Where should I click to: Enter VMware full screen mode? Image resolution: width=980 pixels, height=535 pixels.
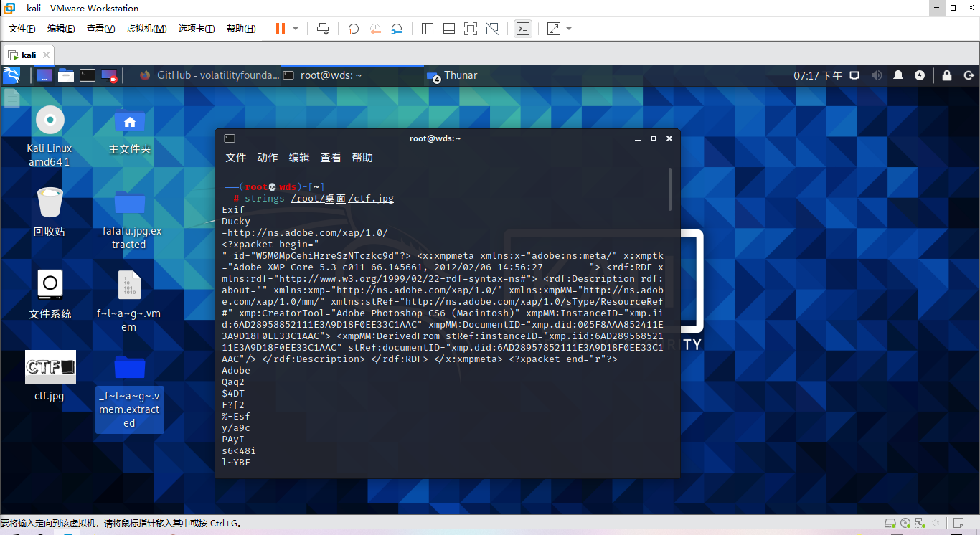(x=471, y=29)
